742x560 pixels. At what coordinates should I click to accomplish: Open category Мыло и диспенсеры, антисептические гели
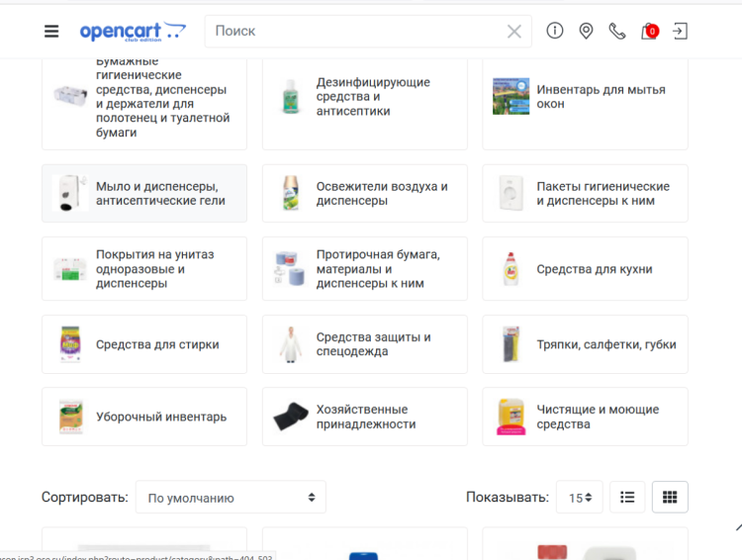(144, 193)
